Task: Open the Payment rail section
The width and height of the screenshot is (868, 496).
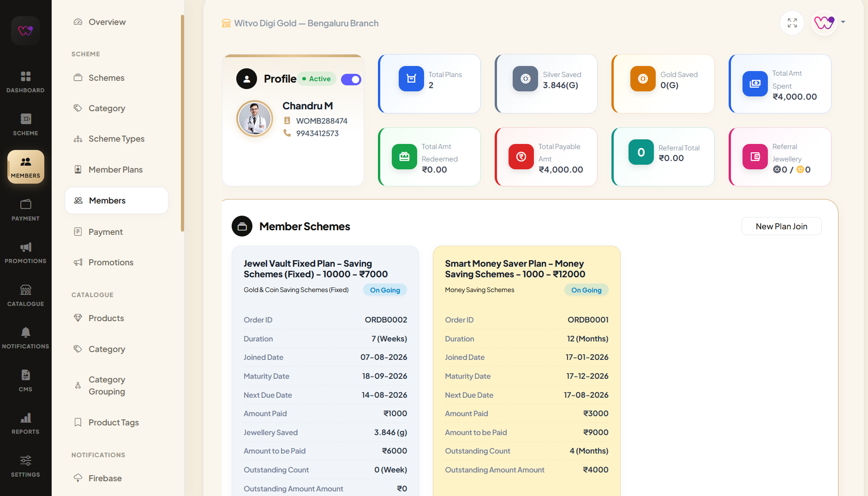Action: (x=25, y=210)
